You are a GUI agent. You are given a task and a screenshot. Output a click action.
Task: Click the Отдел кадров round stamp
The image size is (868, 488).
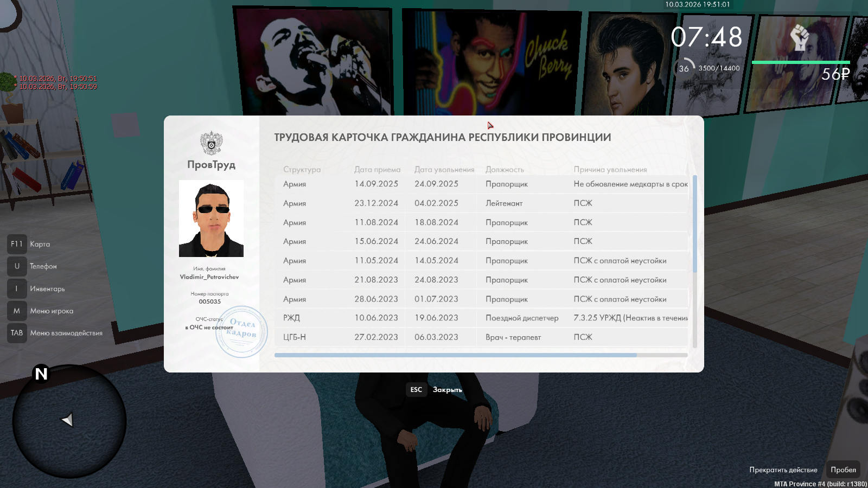click(241, 332)
